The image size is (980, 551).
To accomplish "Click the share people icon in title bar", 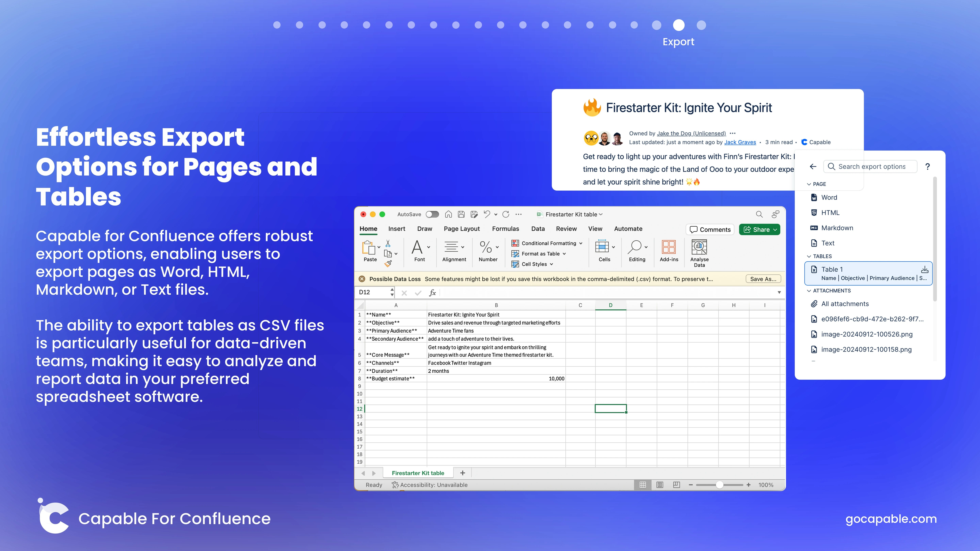I will tap(775, 214).
